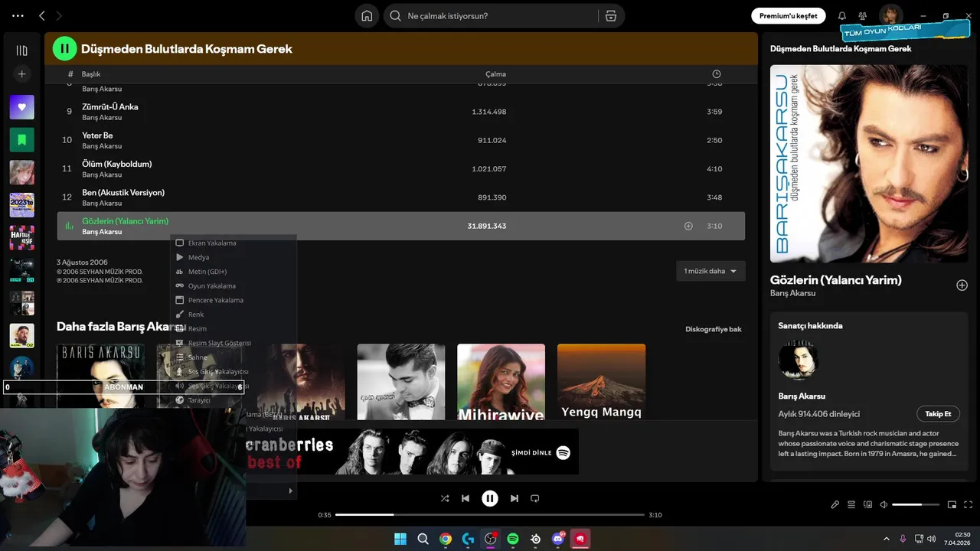Viewport: 980px width, 551px height.
Task: Open lyrics microphone icon
Action: coord(835,505)
